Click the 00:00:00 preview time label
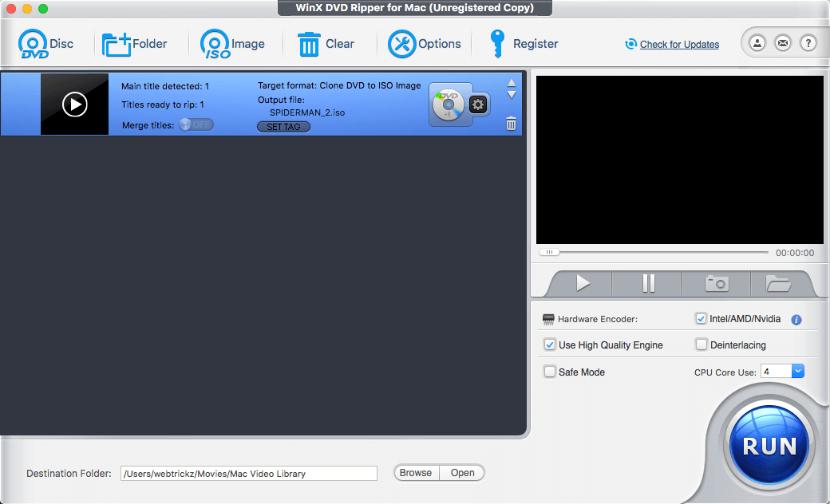This screenshot has height=504, width=830. [795, 253]
